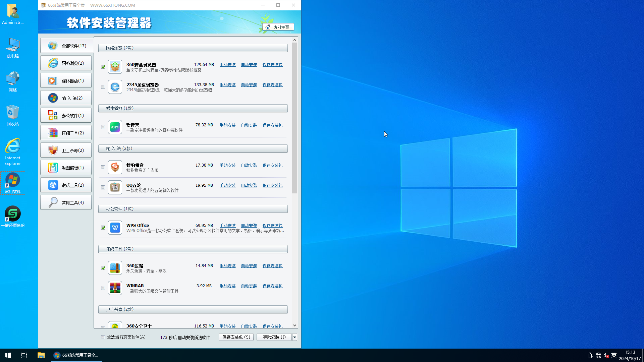This screenshot has height=362, width=644.
Task: Switch input language 英 indicator
Action: point(614,355)
